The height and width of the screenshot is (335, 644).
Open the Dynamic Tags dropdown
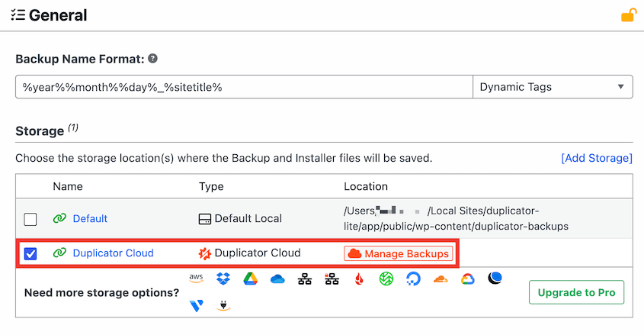553,87
